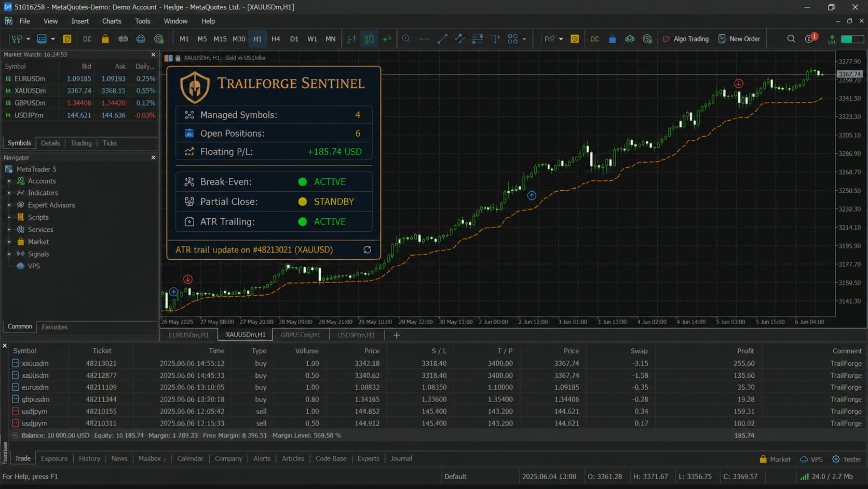Viewport: 868px width, 489px height.
Task: Select the bar chart display icon
Action: pyautogui.click(x=352, y=39)
